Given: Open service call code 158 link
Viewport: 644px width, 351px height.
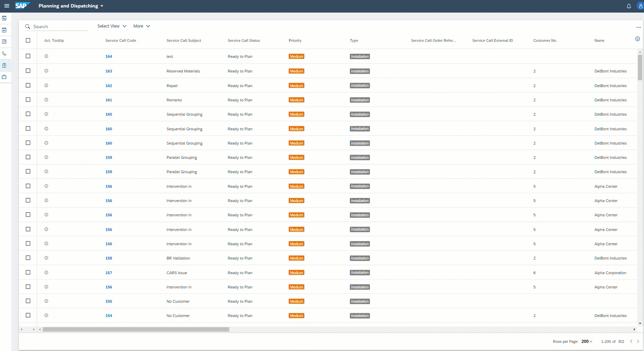Looking at the screenshot, I should 109,258.
